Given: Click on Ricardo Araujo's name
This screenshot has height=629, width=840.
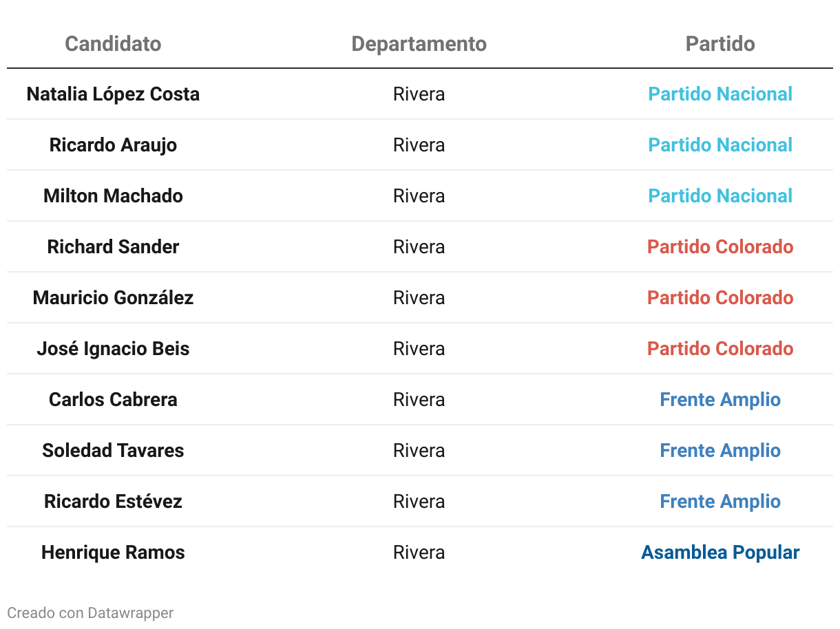Looking at the screenshot, I should tap(113, 145).
